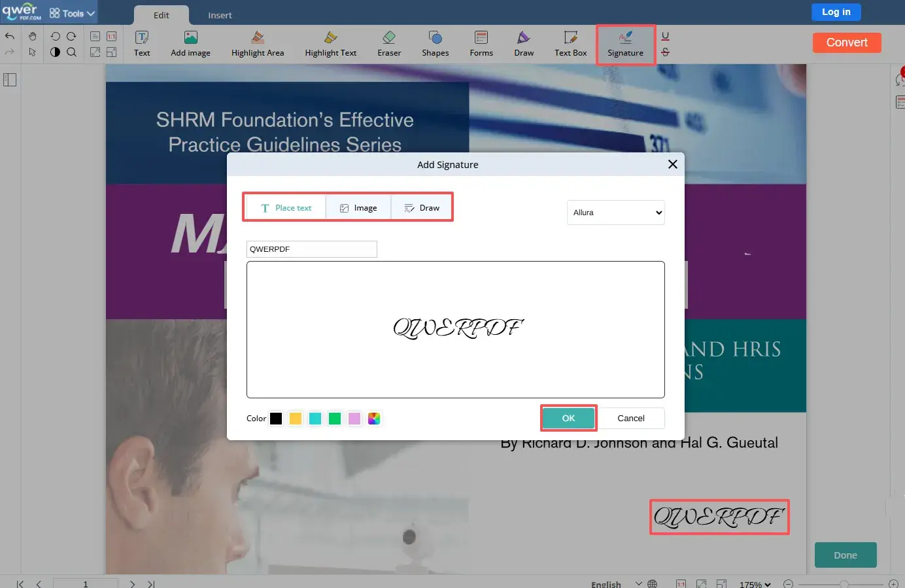Click the Convert button

point(847,43)
